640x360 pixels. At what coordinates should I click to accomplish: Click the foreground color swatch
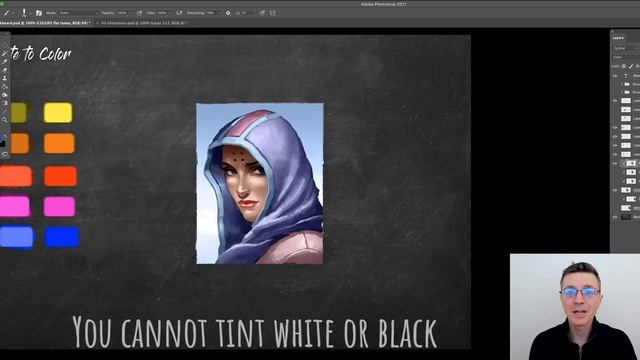1,138
